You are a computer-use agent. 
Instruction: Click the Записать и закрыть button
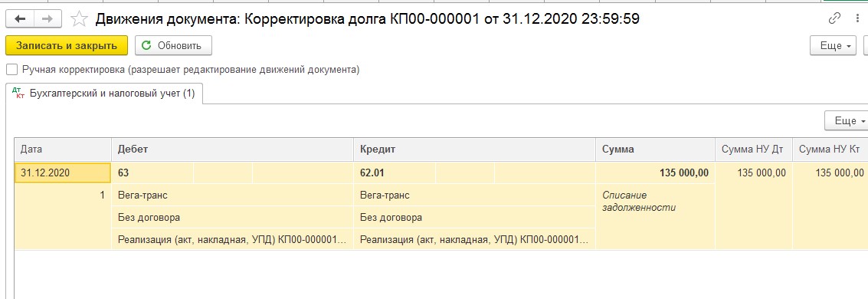67,45
